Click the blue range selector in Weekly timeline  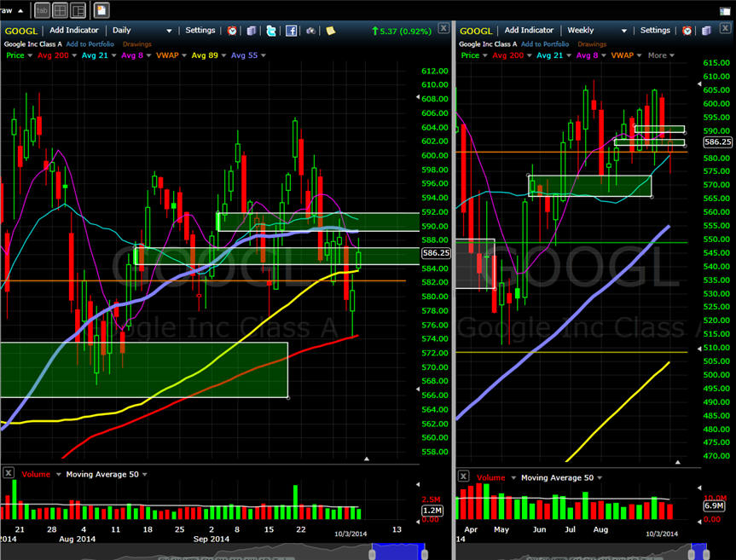[699, 551]
